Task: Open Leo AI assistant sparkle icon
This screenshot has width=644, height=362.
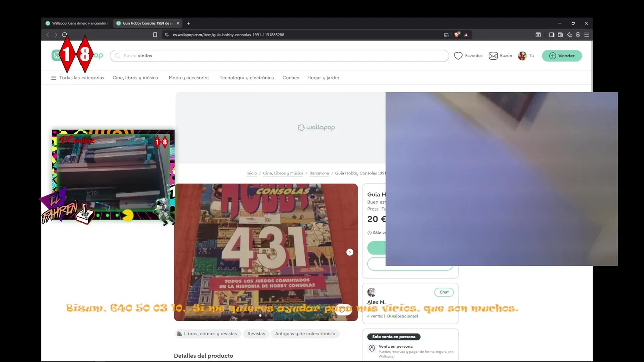Action: (569, 35)
